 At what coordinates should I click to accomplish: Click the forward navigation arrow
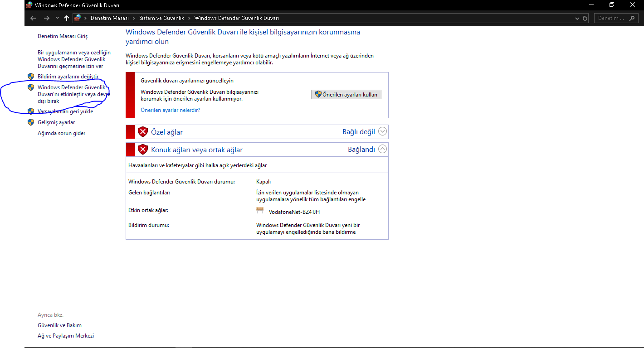[46, 18]
